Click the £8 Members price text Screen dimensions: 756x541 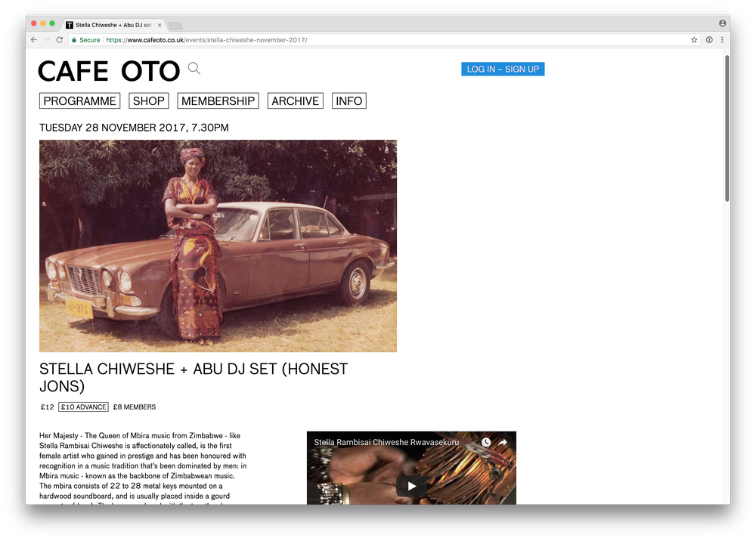pyautogui.click(x=135, y=407)
